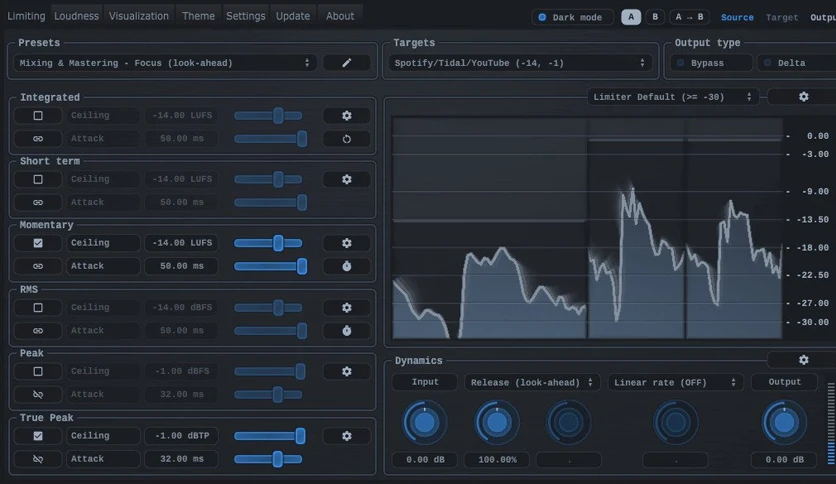Toggle Delta output type
Screen dimensions: 836x484
[x=797, y=63]
